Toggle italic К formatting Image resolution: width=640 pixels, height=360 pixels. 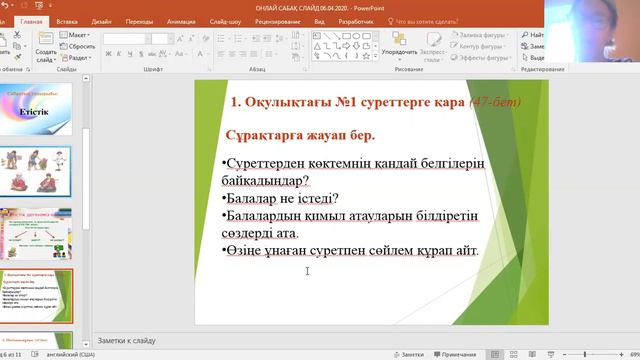119,54
